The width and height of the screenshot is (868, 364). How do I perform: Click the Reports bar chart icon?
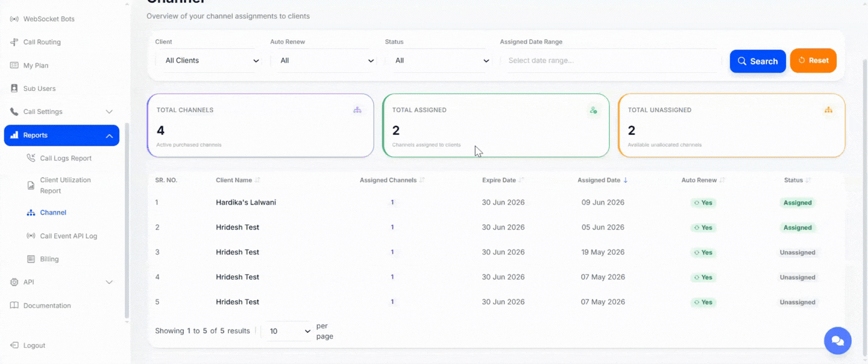pos(14,135)
